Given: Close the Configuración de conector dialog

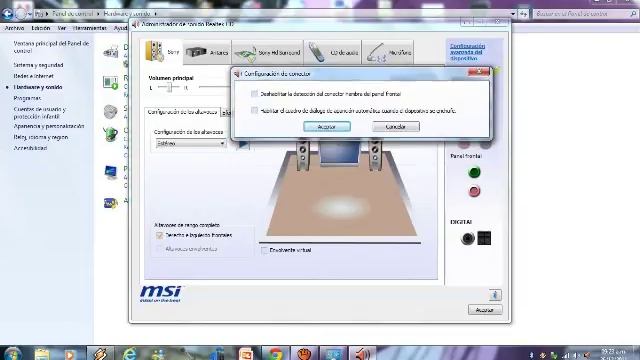Looking at the screenshot, I should point(478,72).
